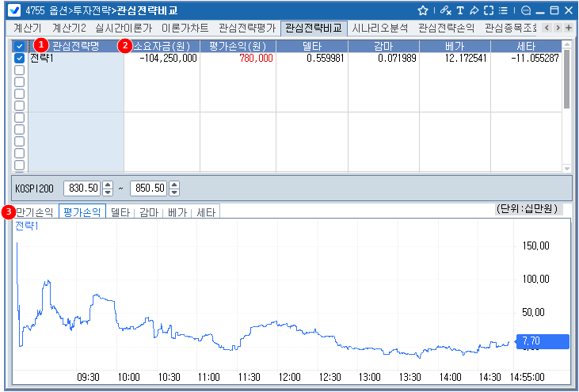
Task: Click the plus icon to add tab
Action: (569, 27)
